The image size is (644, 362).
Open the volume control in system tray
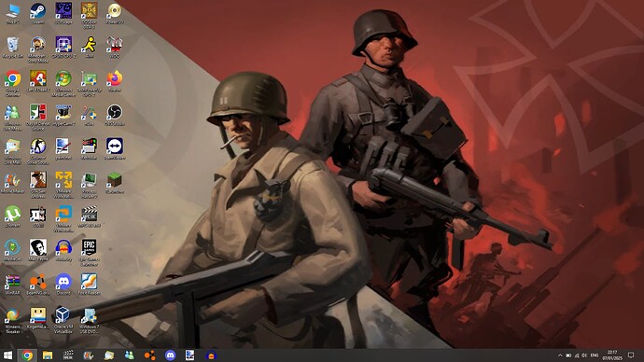click(584, 355)
